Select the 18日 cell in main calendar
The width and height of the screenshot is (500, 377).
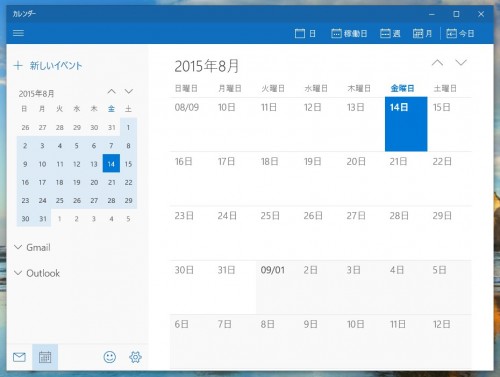pyautogui.click(x=277, y=179)
